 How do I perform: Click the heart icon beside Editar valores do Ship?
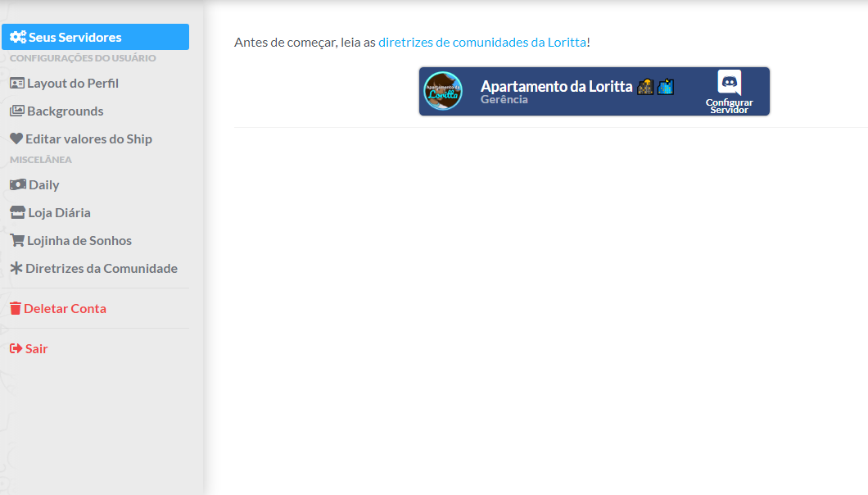pyautogui.click(x=16, y=139)
